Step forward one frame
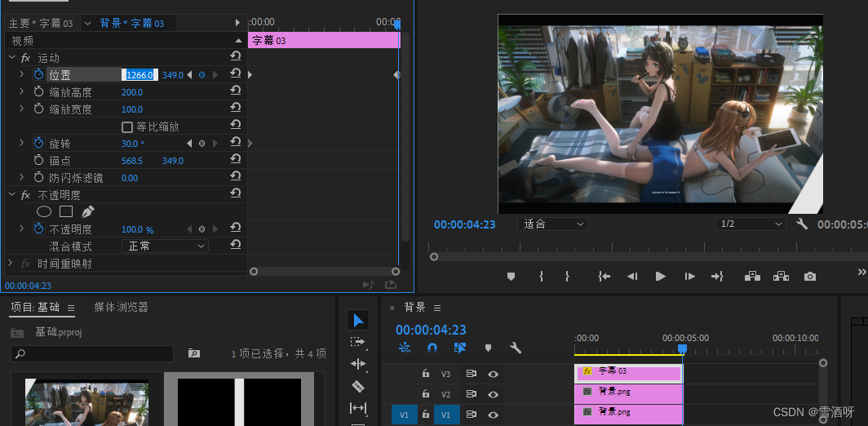Image resolution: width=868 pixels, height=426 pixels. pos(689,276)
